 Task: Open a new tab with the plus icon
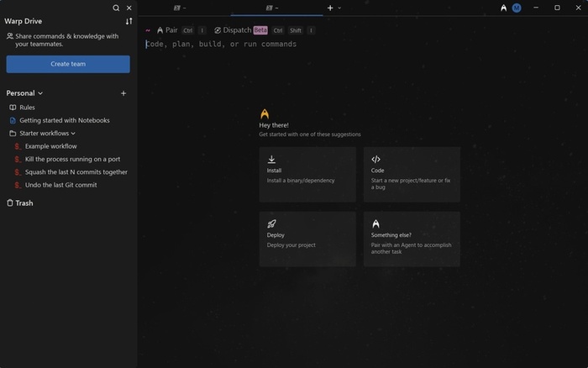[x=330, y=8]
